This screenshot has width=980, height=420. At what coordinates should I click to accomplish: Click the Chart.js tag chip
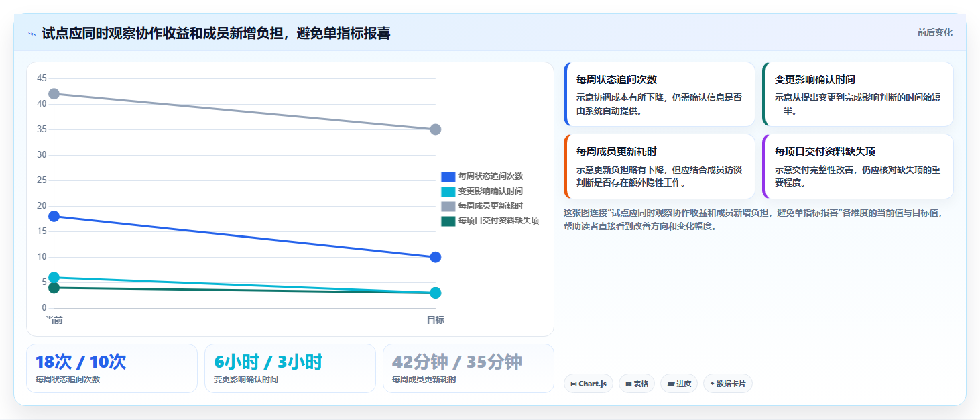(x=589, y=384)
